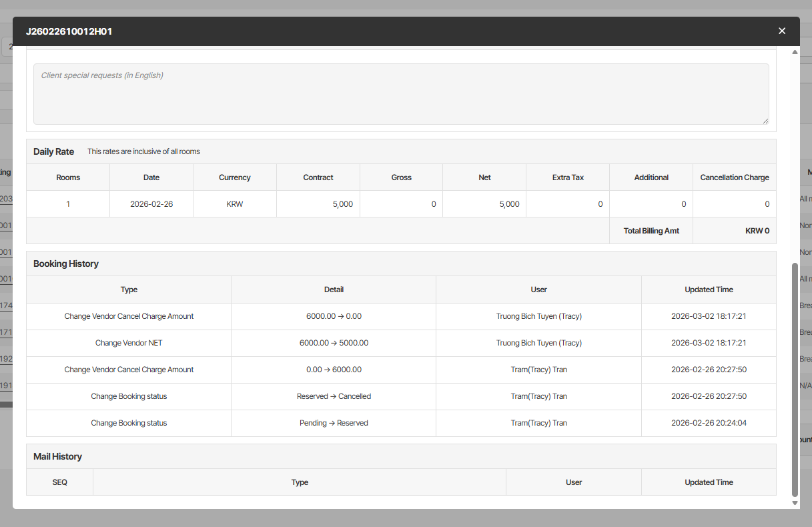Click the text area resize grip icon
The width and height of the screenshot is (812, 527).
[765, 121]
